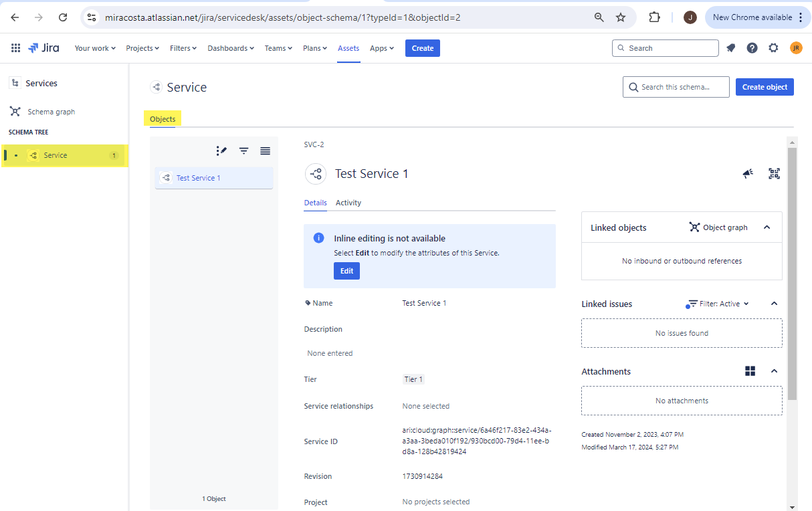812x511 pixels.
Task: Click the Edit button
Action: tap(346, 271)
